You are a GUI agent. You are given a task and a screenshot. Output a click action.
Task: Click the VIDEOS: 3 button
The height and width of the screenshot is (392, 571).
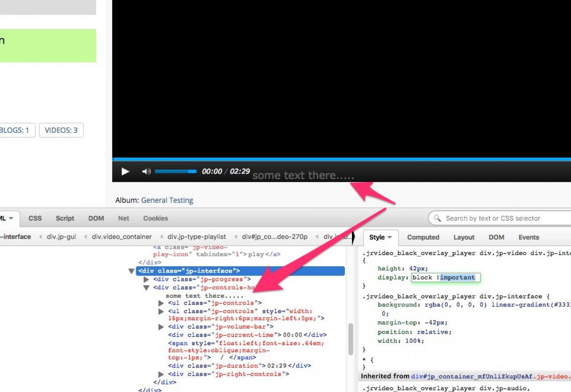61,130
